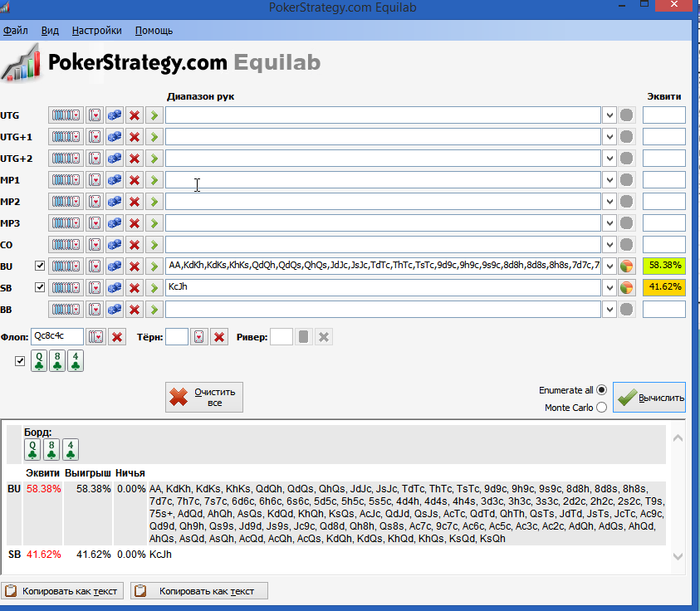Randomize hand with dice in UTG+2 row
700x611 pixels.
[115, 159]
